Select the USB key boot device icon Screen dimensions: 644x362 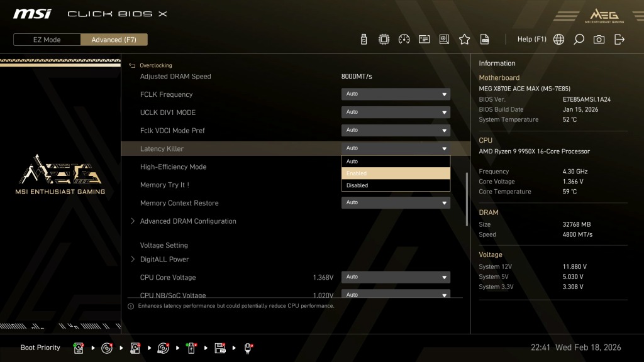(191, 348)
